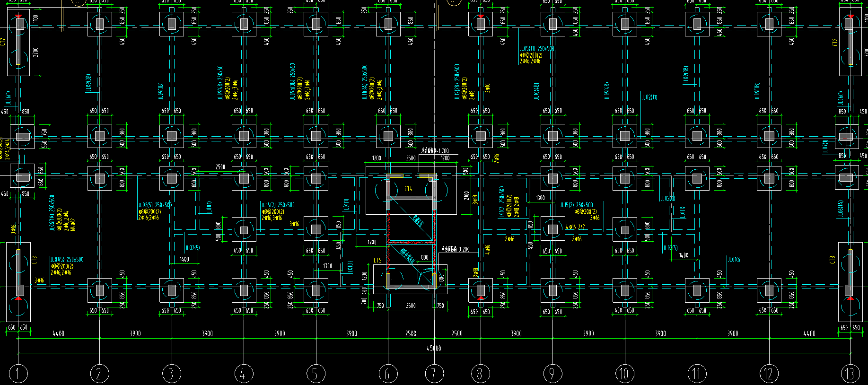Pick 2500 dimension between axes 6 and 7
This screenshot has height=385, width=868.
(x=411, y=333)
